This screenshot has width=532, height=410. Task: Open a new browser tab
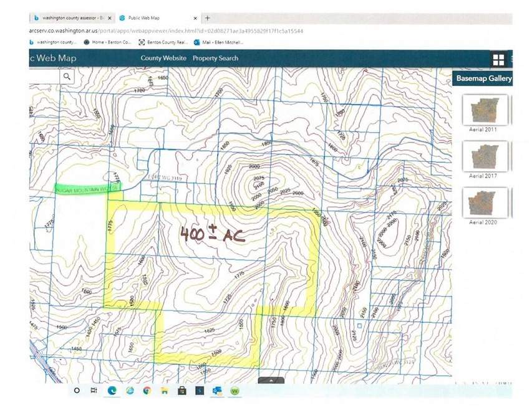point(208,18)
